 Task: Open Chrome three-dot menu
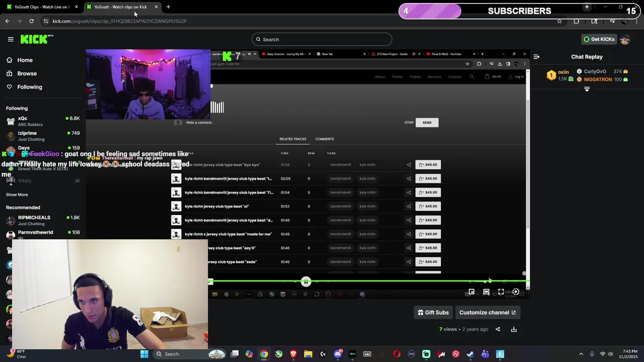pos(636,21)
